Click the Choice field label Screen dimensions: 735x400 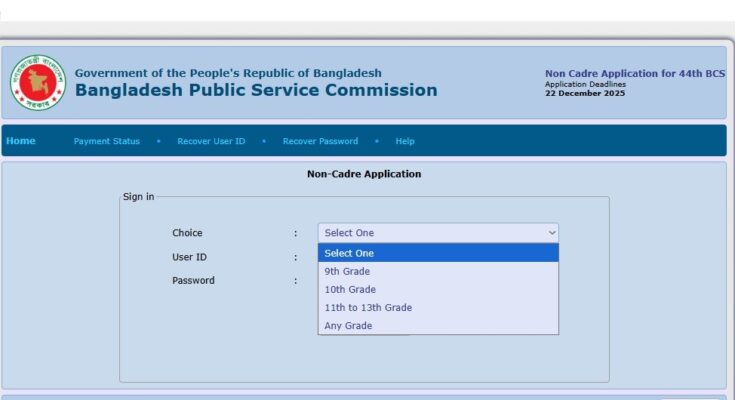(187, 233)
